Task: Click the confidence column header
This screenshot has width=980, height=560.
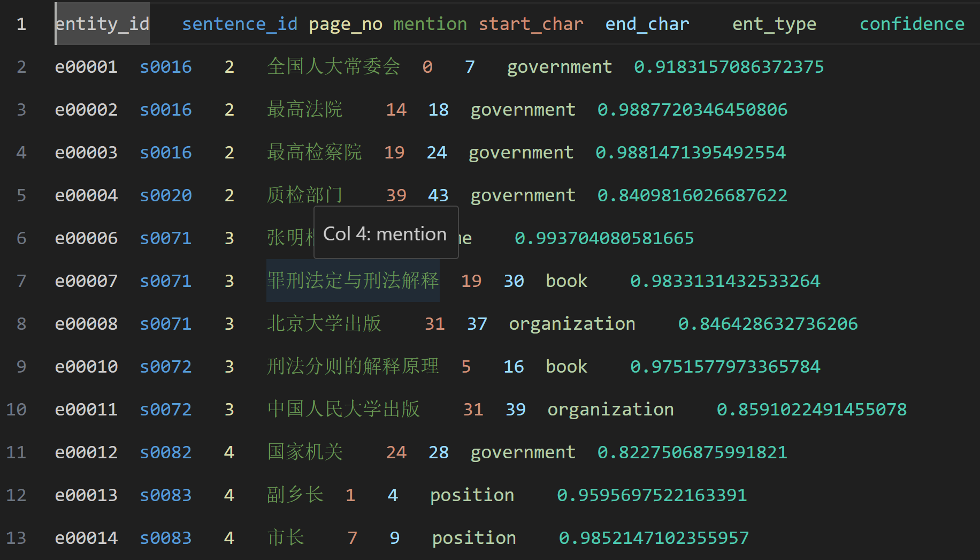Action: 911,24
